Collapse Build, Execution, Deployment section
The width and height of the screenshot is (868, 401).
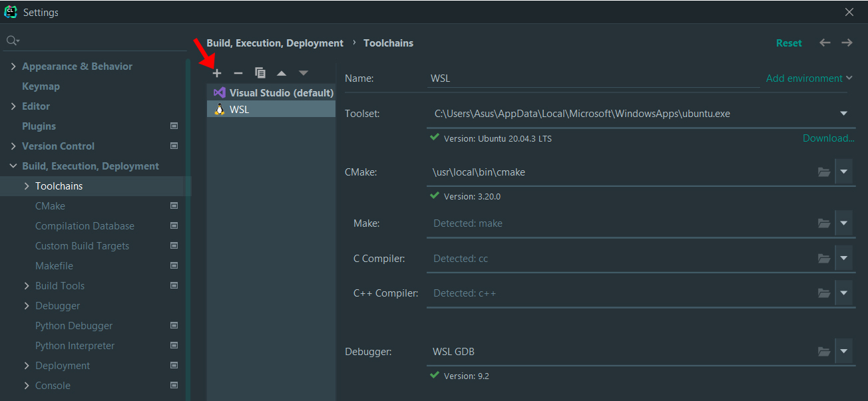coord(13,166)
